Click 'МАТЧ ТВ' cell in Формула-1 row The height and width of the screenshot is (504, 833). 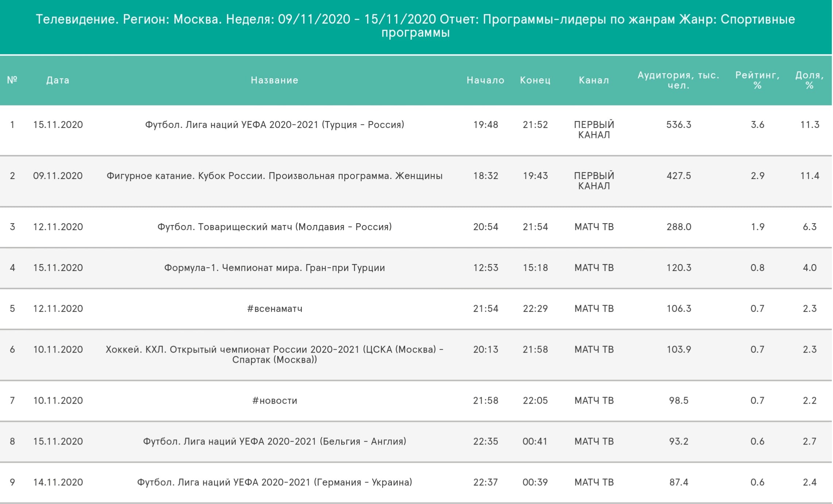594,268
